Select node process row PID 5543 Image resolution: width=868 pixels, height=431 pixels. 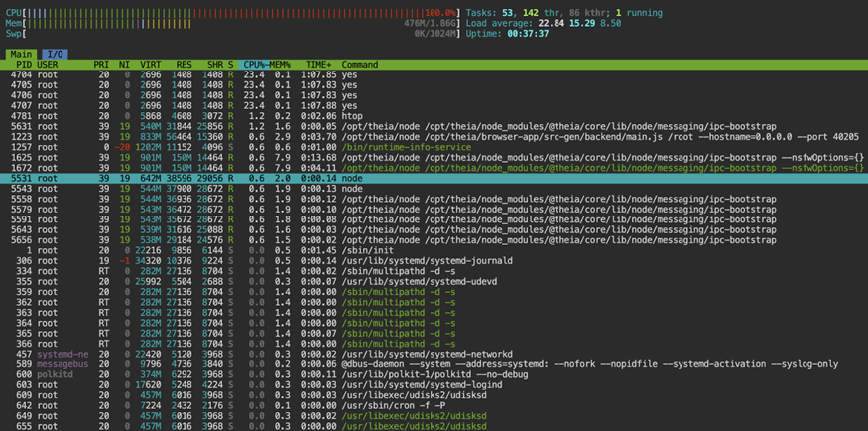(x=434, y=189)
